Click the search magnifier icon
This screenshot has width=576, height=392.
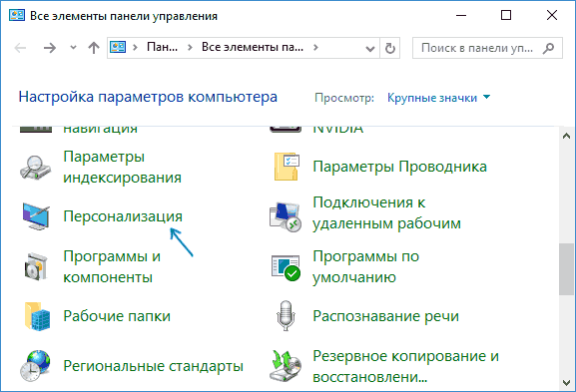coord(548,48)
